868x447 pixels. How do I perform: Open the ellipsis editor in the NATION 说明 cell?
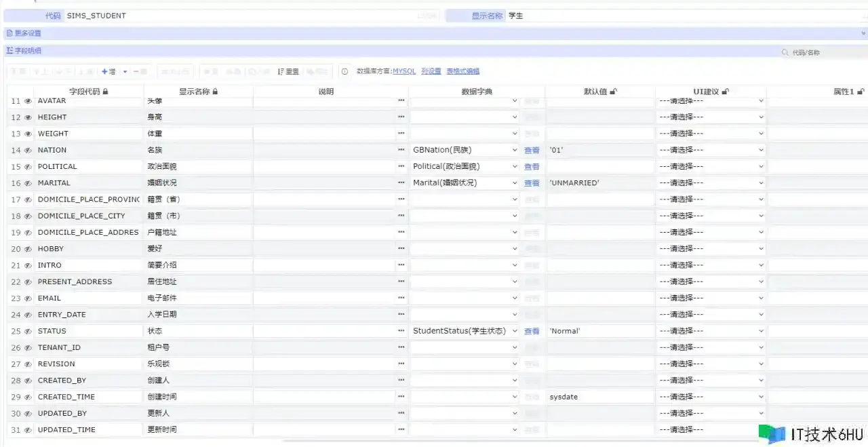coord(401,150)
